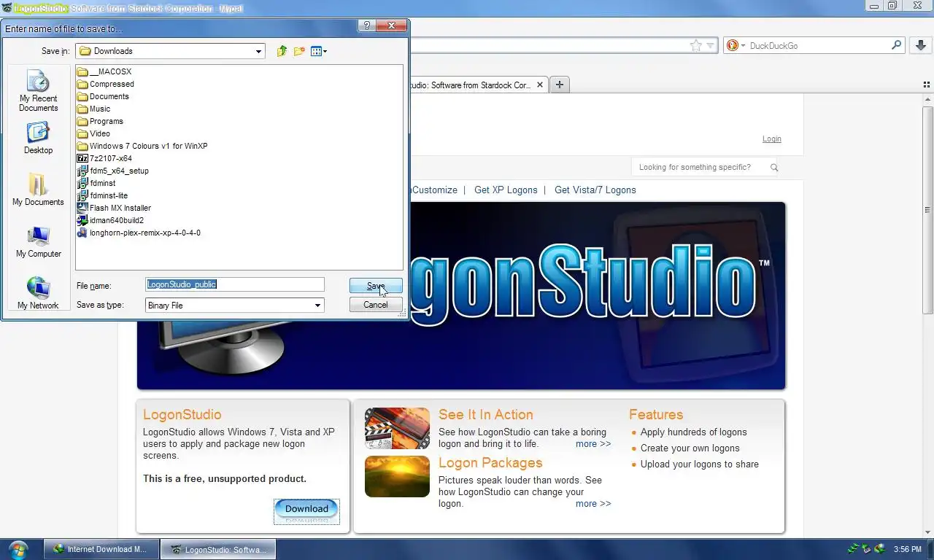The image size is (934, 560).
Task: Click the help question mark in save dialog
Action: [367, 26]
